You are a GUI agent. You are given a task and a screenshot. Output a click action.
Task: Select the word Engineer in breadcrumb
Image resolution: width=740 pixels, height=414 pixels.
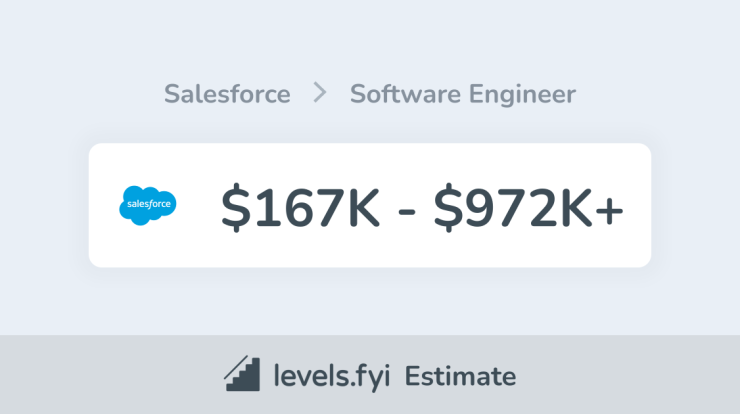(x=522, y=94)
